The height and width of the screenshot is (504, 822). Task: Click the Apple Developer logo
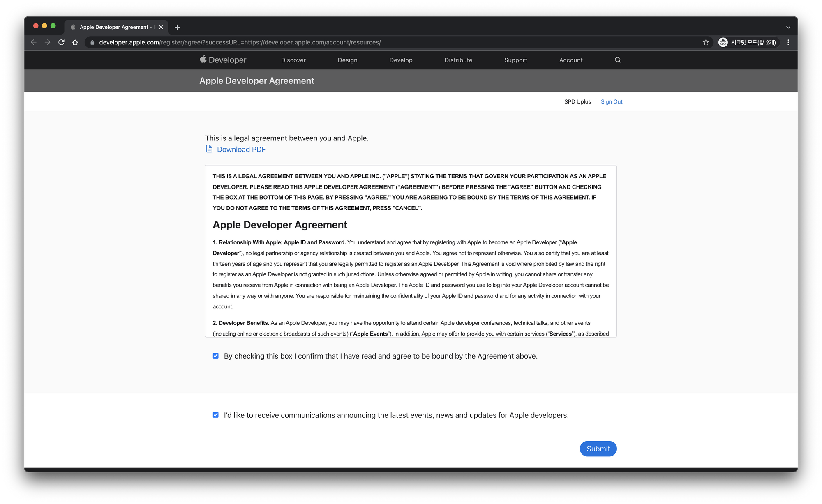point(223,60)
